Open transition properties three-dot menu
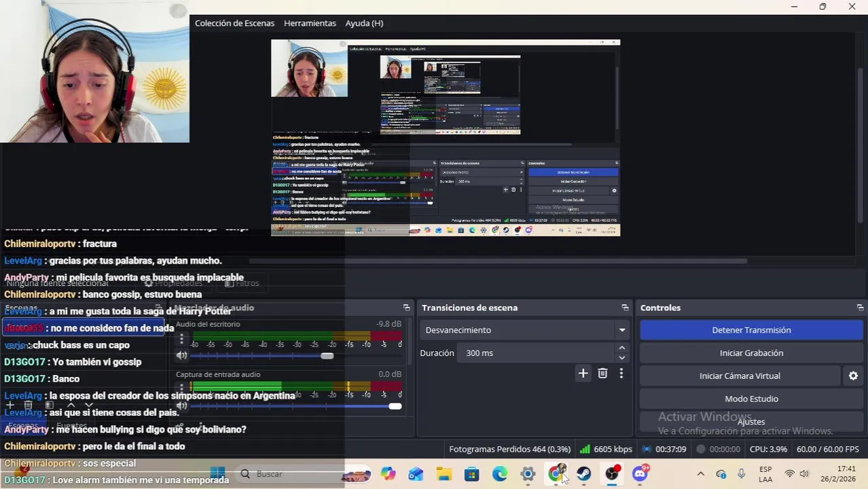The height and width of the screenshot is (489, 868). click(621, 374)
